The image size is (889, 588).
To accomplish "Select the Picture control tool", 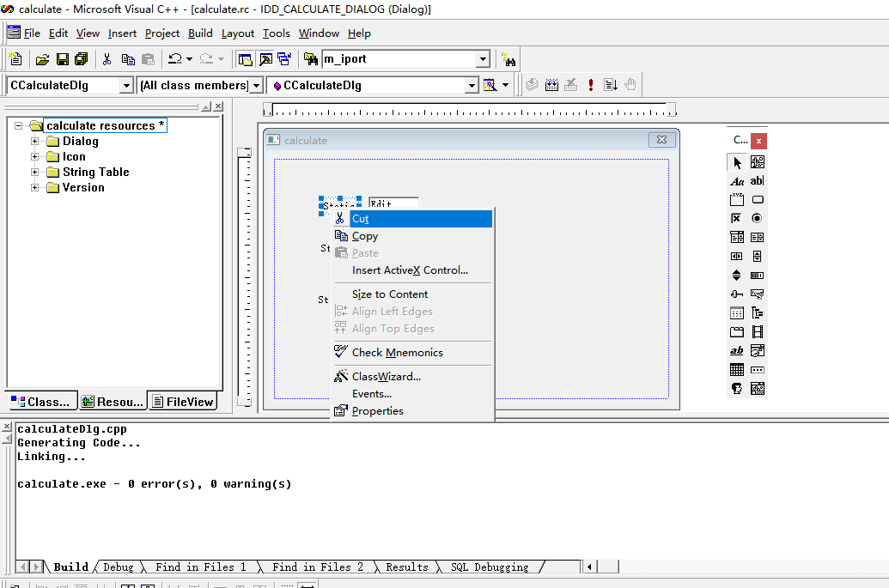I will pos(758,161).
